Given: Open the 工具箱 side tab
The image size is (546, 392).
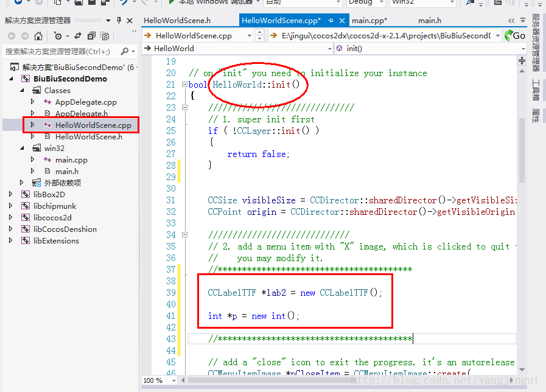Looking at the screenshot, I should pos(536,90).
